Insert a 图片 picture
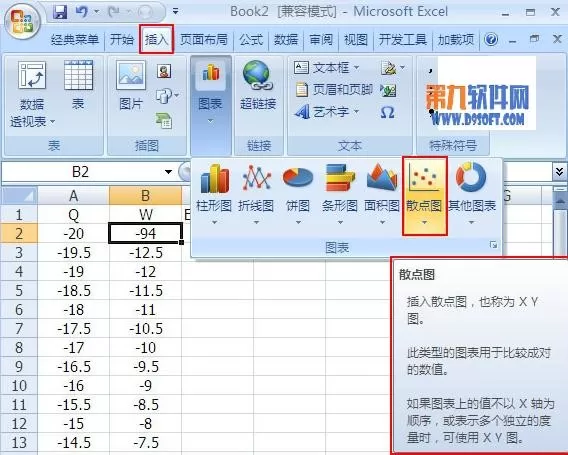The image size is (568, 455). coord(130,85)
